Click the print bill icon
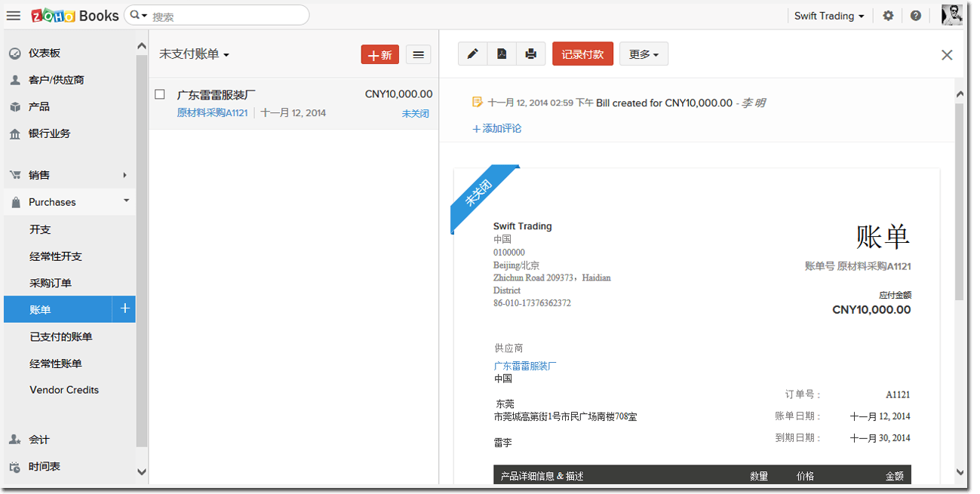 point(531,54)
